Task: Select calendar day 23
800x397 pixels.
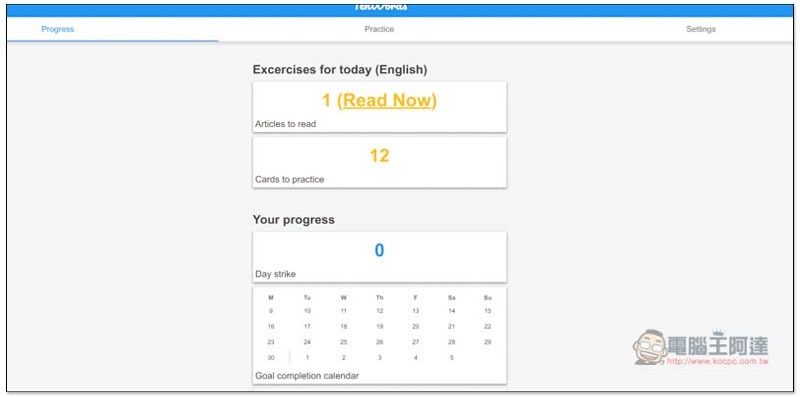Action: pos(271,342)
